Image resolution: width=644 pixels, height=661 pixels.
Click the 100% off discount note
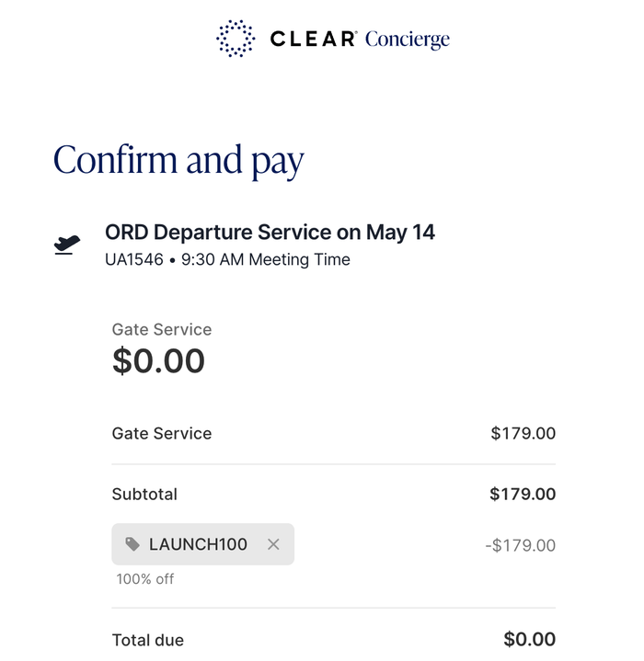145,579
